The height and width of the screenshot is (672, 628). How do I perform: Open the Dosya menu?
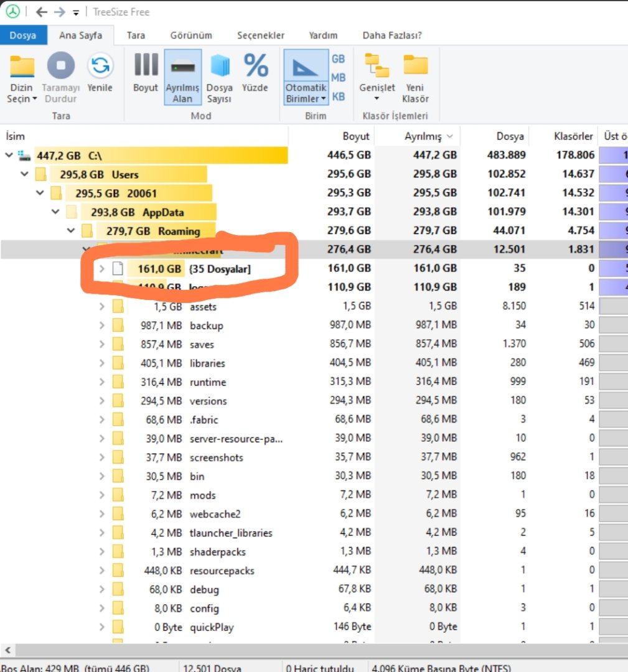(23, 35)
